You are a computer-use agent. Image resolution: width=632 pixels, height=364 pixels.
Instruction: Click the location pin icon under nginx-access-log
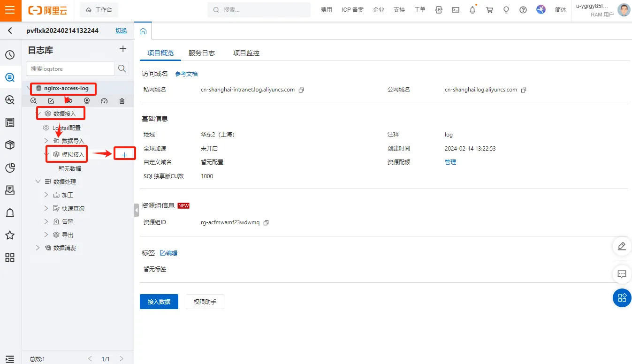pyautogui.click(x=87, y=101)
